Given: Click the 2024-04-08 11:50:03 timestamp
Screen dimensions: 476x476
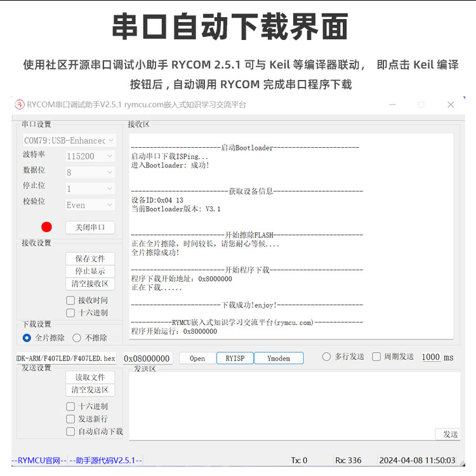Looking at the screenshot, I should click(418, 461).
